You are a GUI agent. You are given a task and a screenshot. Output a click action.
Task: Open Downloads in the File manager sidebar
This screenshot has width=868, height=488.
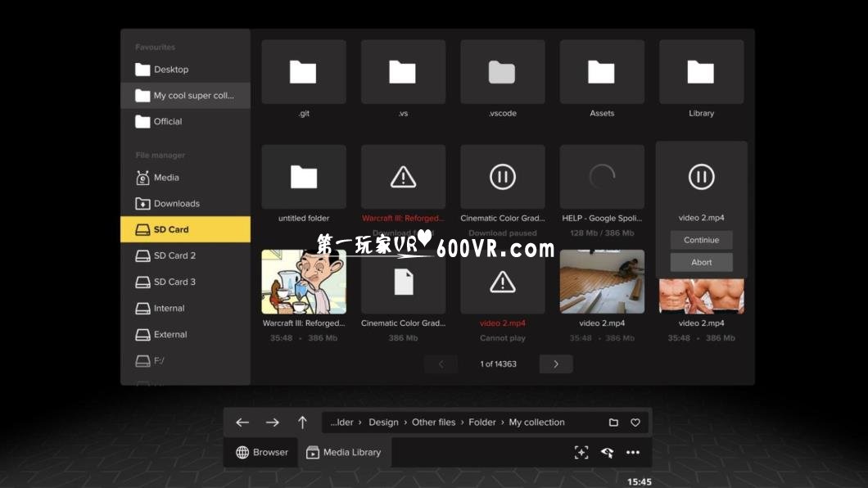176,203
